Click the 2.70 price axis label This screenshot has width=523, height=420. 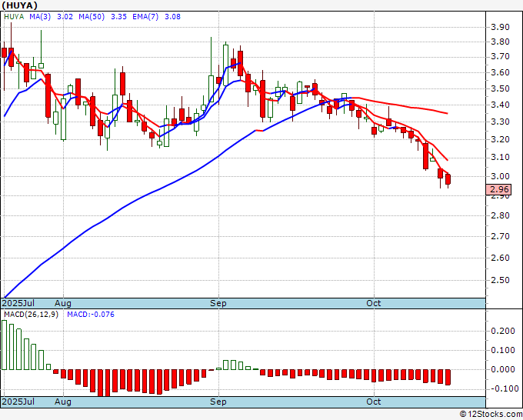coord(500,236)
